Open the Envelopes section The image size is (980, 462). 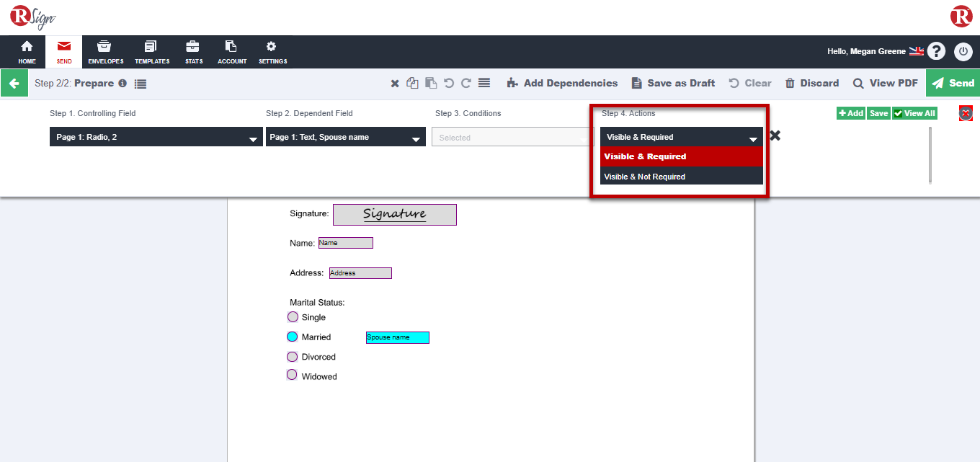pyautogui.click(x=105, y=52)
